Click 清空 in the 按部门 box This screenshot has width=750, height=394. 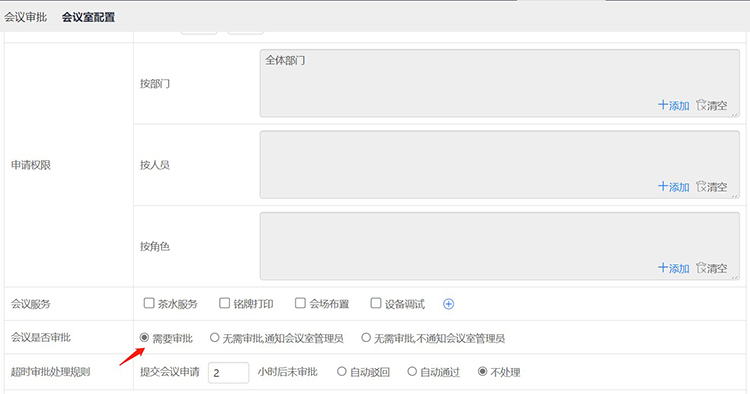712,105
